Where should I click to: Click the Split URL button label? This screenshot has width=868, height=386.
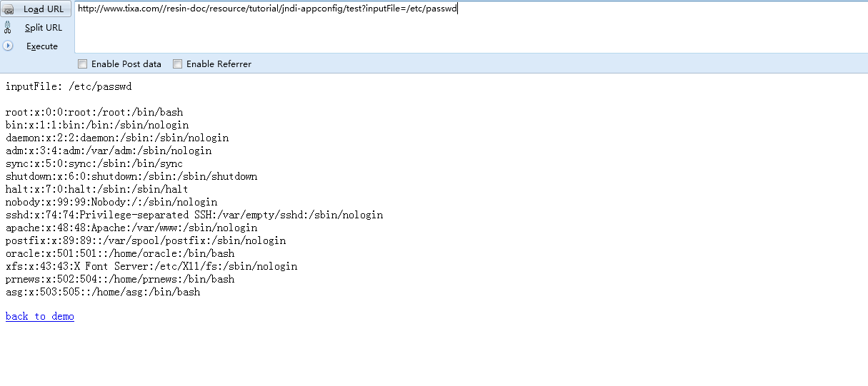(x=44, y=28)
